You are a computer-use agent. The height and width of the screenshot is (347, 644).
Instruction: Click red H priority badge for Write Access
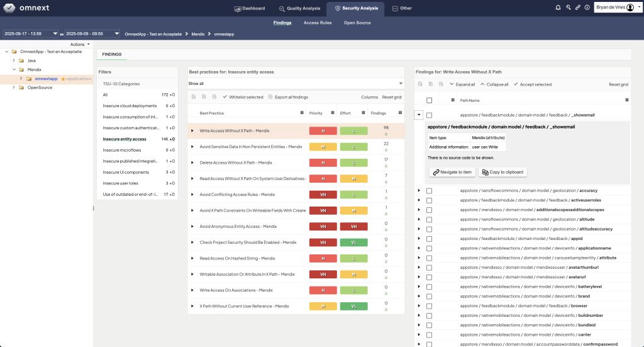(x=323, y=131)
